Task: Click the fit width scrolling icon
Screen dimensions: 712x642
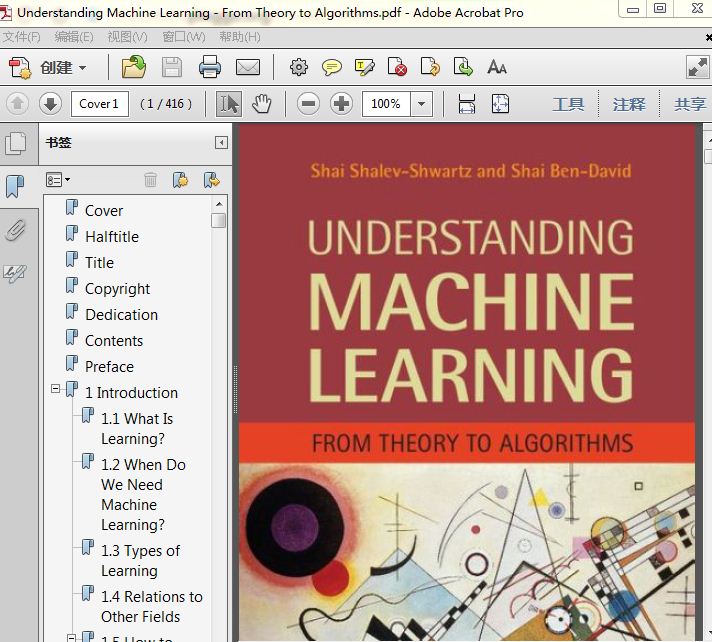Action: coord(467,104)
